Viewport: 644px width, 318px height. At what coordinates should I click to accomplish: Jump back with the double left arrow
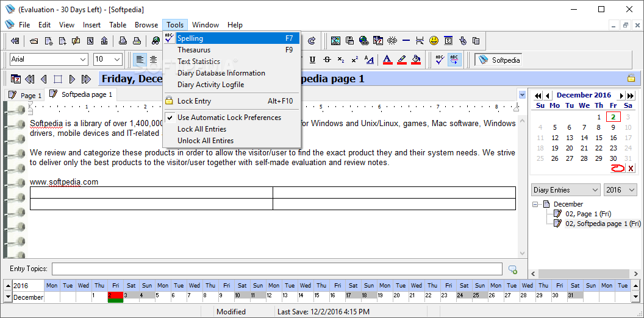[x=29, y=79]
